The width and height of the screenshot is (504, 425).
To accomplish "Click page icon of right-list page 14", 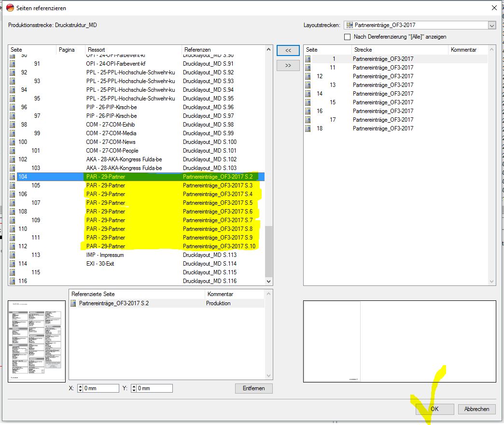I will (x=308, y=94).
